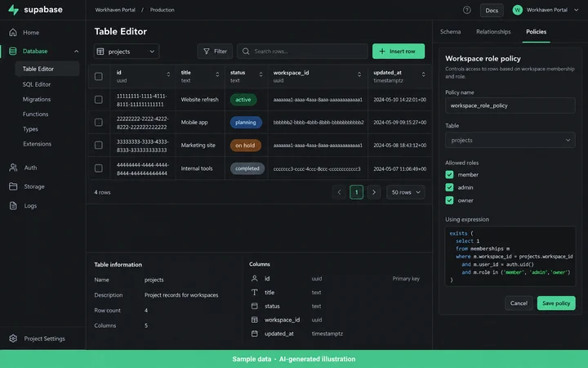Click the Policy name input field
The image size is (588, 368).
tap(510, 105)
